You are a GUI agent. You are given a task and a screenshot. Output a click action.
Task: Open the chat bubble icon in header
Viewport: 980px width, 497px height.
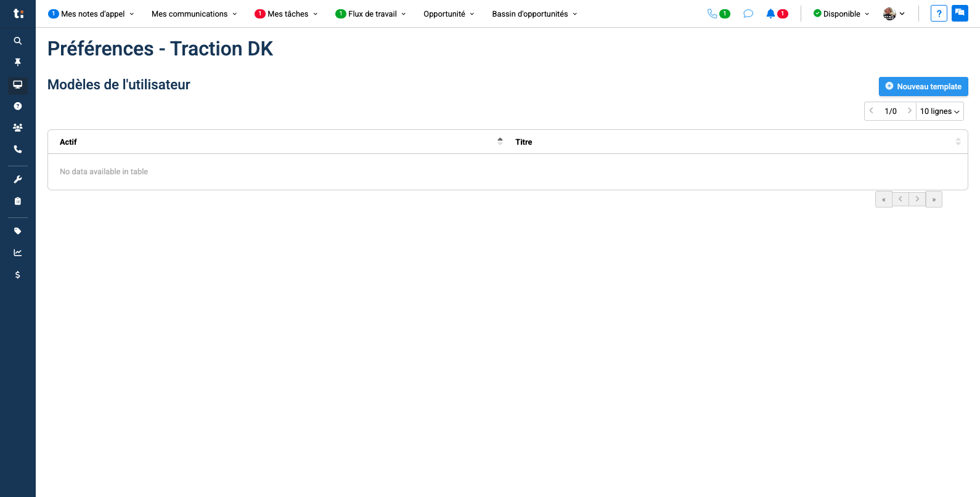click(748, 14)
